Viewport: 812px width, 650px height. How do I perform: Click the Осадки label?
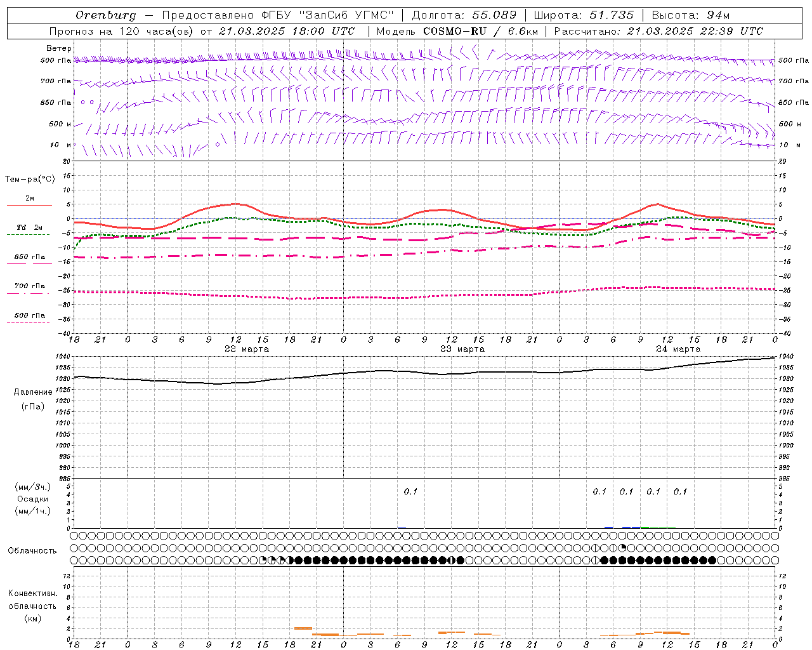[33, 499]
